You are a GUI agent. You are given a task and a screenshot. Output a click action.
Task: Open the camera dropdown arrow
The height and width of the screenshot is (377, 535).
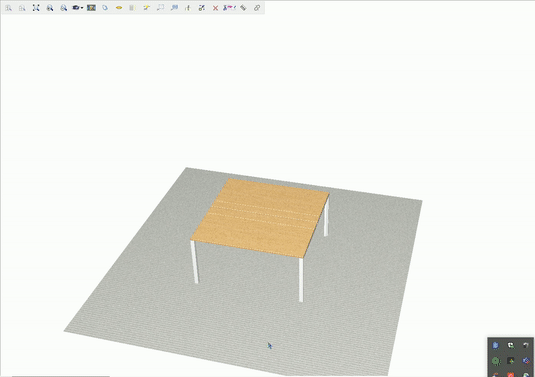point(82,8)
